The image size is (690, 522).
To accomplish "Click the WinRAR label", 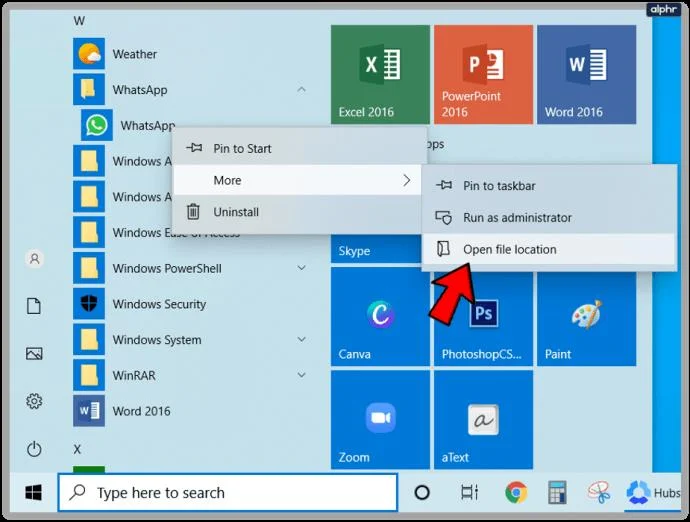I will tap(134, 375).
